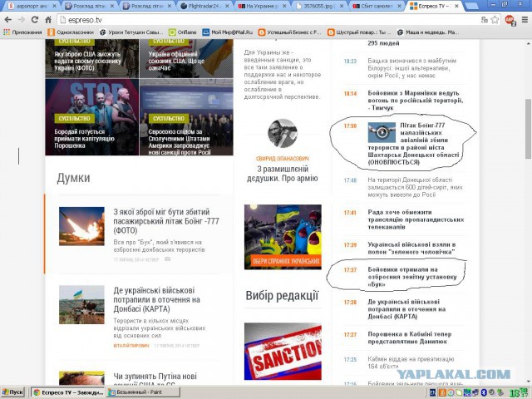The height and width of the screenshot is (399, 532).
Task: Open the author link Віталій Пирович
Action: 131,346
